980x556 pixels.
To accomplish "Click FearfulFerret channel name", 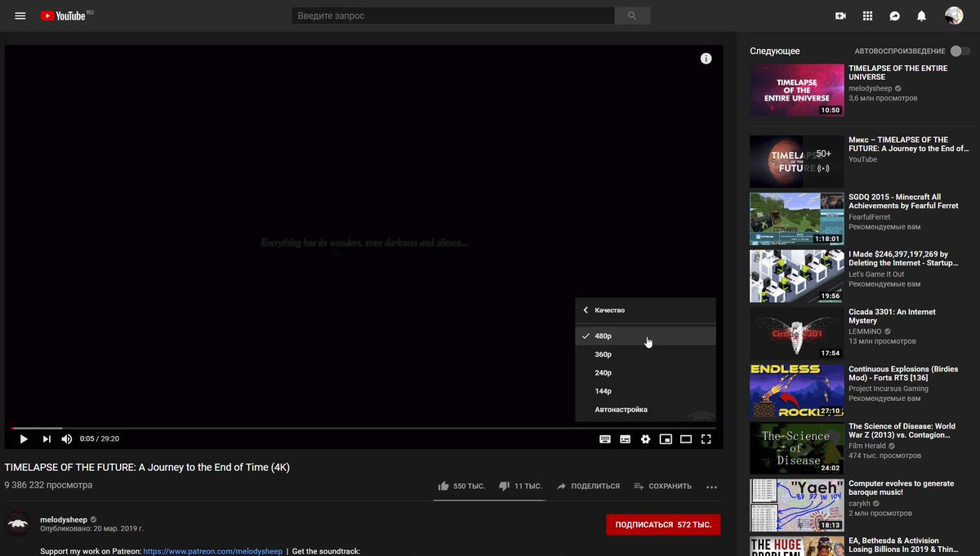I will 869,217.
